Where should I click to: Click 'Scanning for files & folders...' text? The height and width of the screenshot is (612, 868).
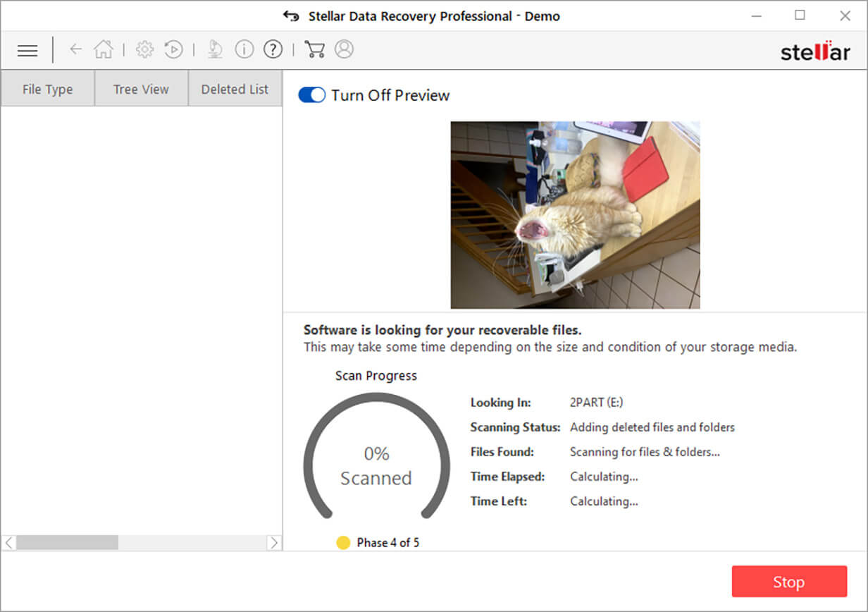[645, 452]
